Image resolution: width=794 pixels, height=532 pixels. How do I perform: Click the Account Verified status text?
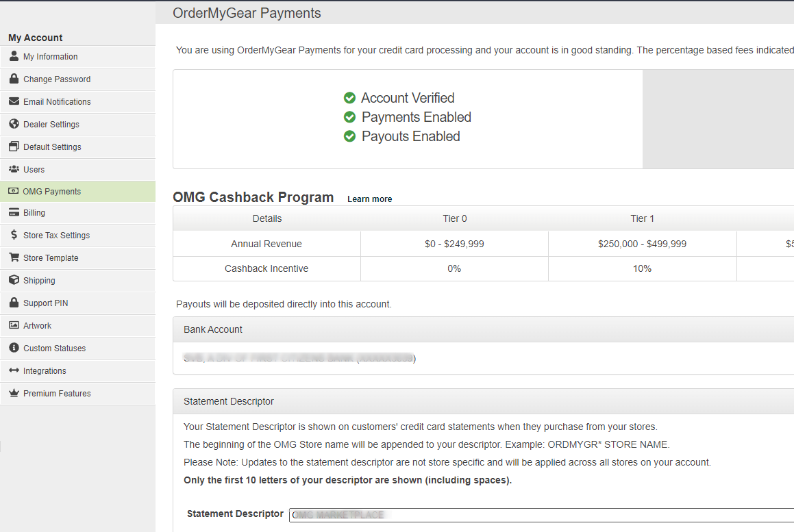[408, 98]
